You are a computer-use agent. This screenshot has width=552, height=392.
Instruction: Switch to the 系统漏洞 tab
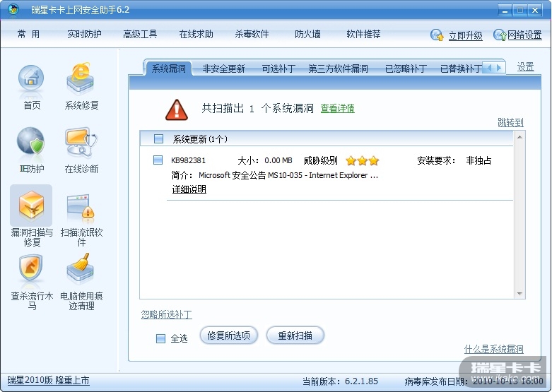169,69
